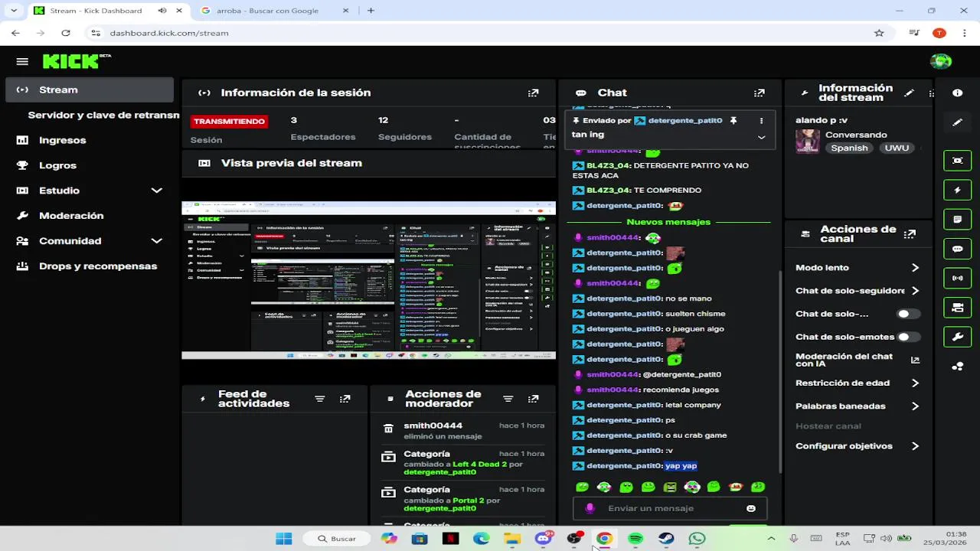Select Stream in the left sidebar
Viewport: 980px width, 551px height.
tap(90, 90)
